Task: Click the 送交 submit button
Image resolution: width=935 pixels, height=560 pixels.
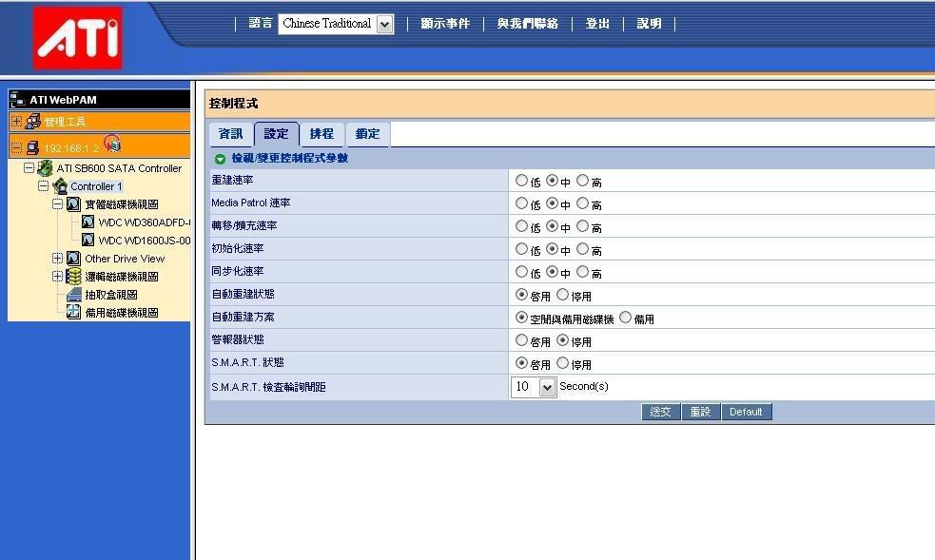Action: click(660, 412)
